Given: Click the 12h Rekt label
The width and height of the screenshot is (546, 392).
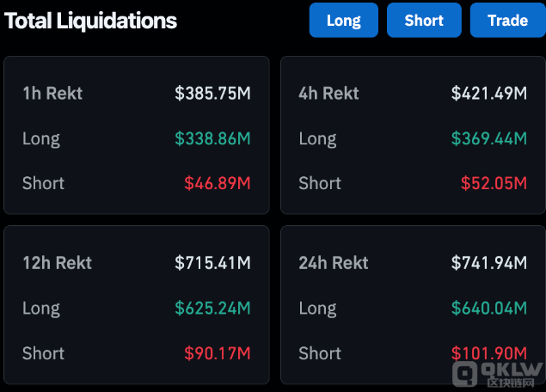Looking at the screenshot, I should 57,263.
